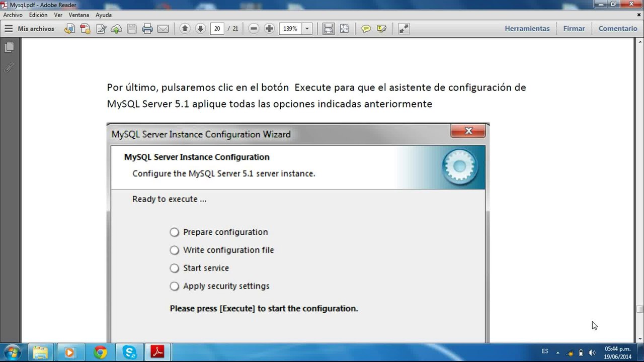Click the vertical scrollbar up arrow
The height and width of the screenshot is (362, 644).
click(x=640, y=42)
